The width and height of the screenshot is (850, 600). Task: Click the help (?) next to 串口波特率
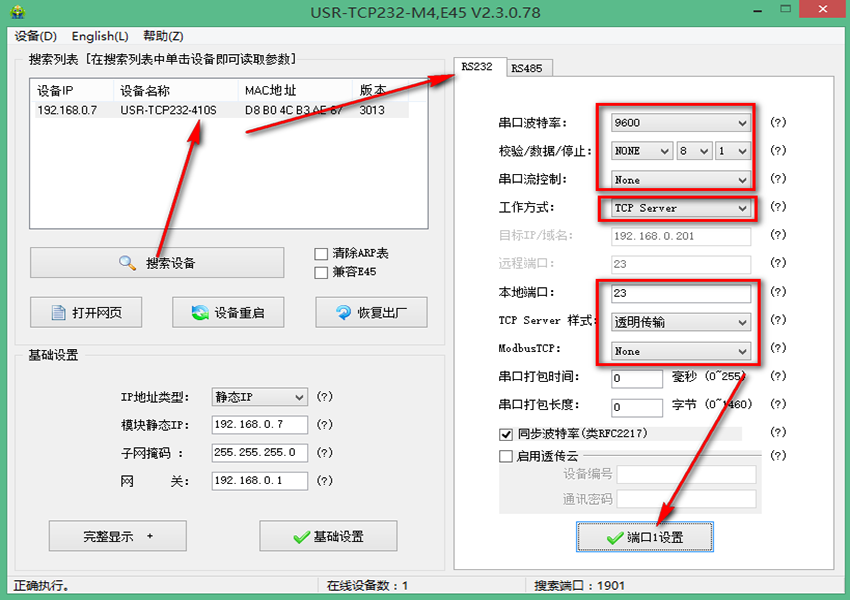pyautogui.click(x=778, y=123)
